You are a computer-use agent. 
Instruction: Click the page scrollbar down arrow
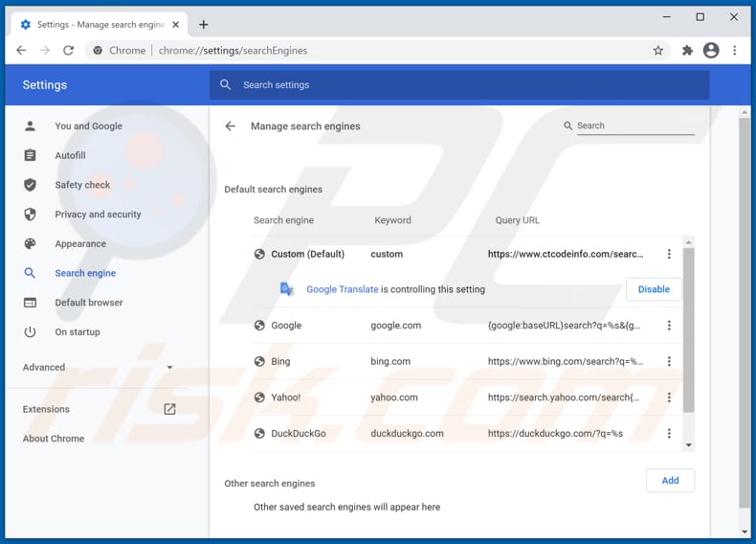(x=745, y=532)
